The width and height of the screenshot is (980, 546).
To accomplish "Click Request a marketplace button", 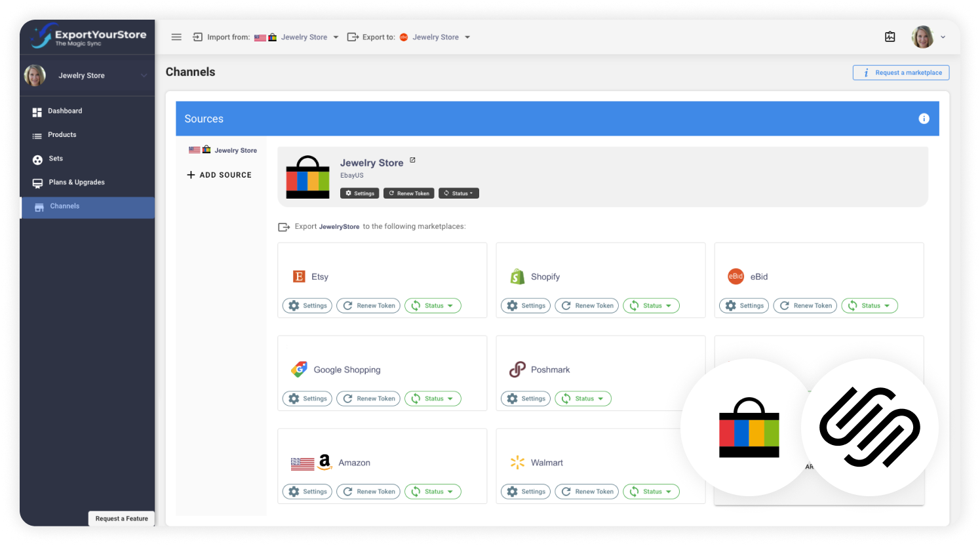I will 901,73.
